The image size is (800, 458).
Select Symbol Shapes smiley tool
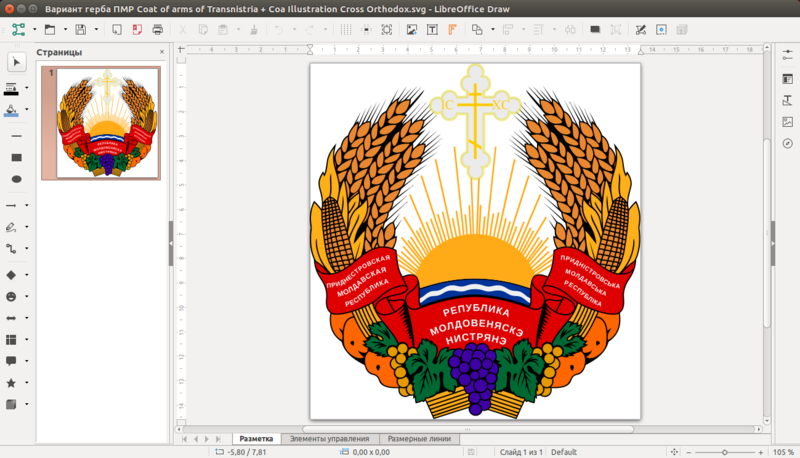(11, 296)
